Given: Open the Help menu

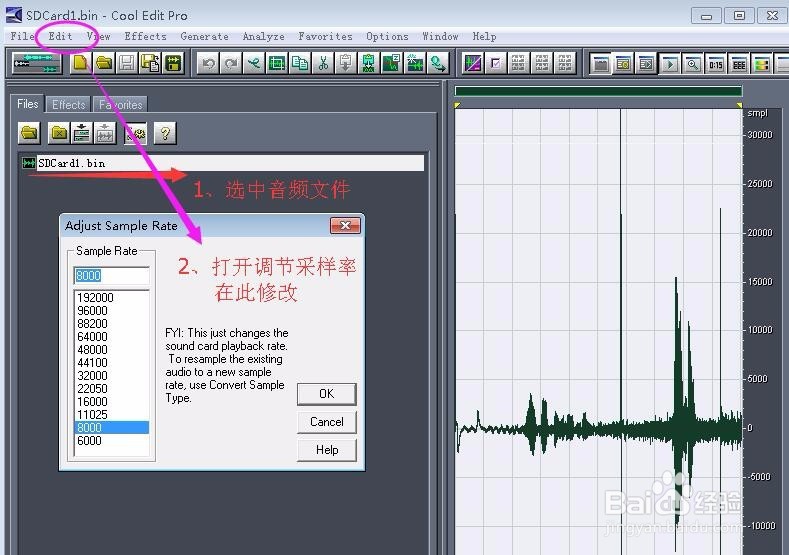Looking at the screenshot, I should point(485,36).
